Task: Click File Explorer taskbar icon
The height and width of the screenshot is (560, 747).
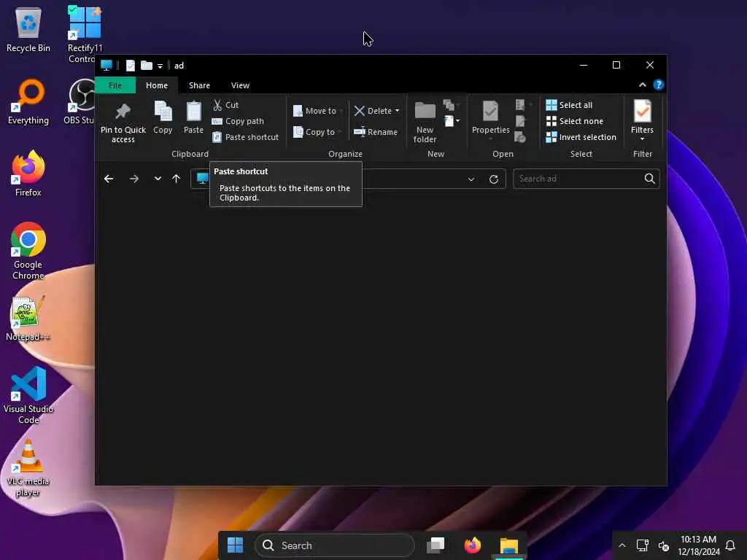Action: [x=508, y=545]
